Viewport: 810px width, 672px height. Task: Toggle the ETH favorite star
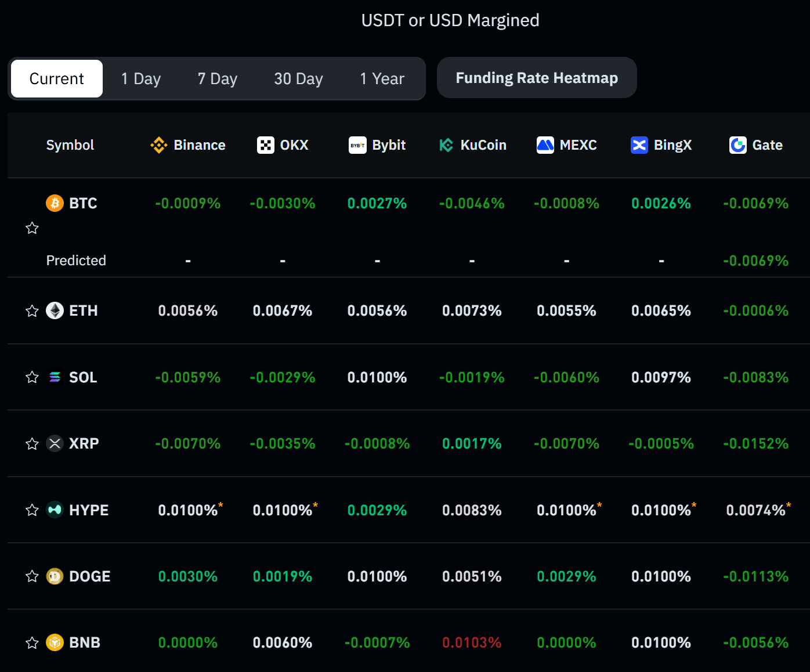click(32, 311)
